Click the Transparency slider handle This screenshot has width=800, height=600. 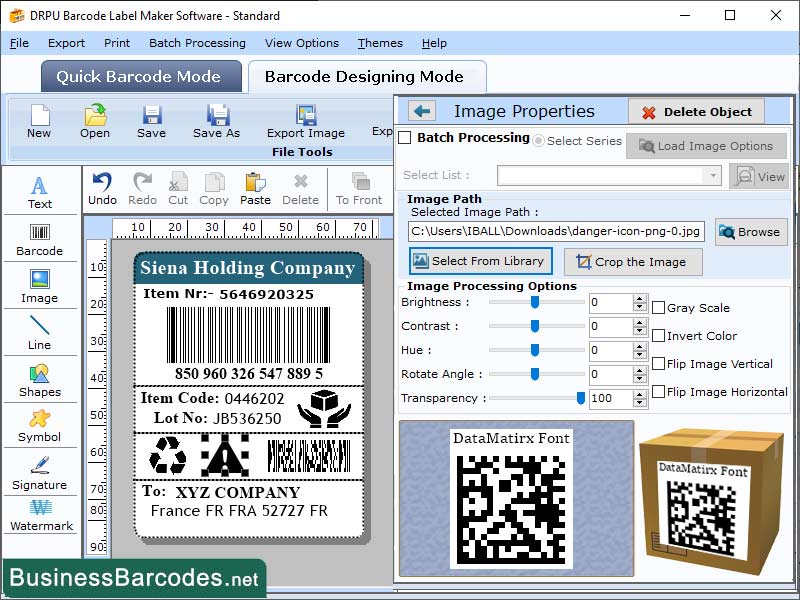coord(581,398)
